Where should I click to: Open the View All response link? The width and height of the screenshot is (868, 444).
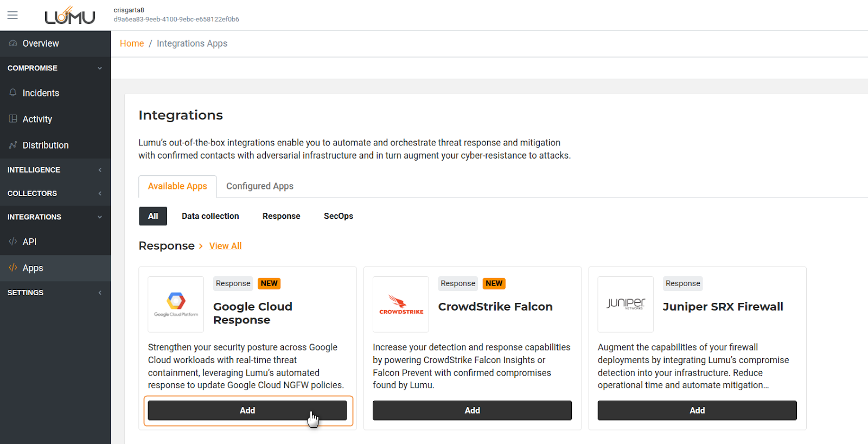(225, 246)
